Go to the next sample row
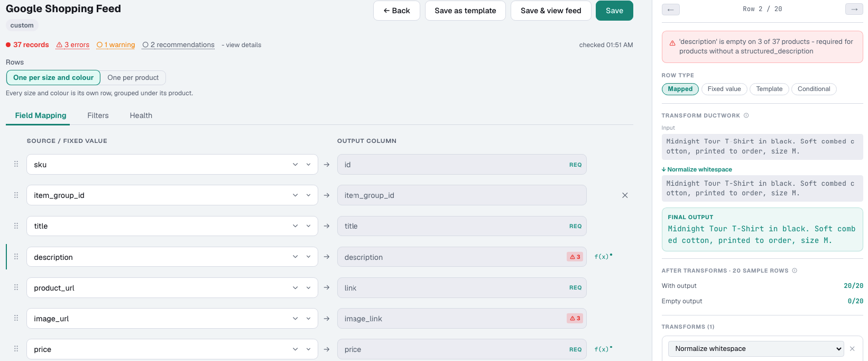This screenshot has height=361, width=868. tap(854, 10)
